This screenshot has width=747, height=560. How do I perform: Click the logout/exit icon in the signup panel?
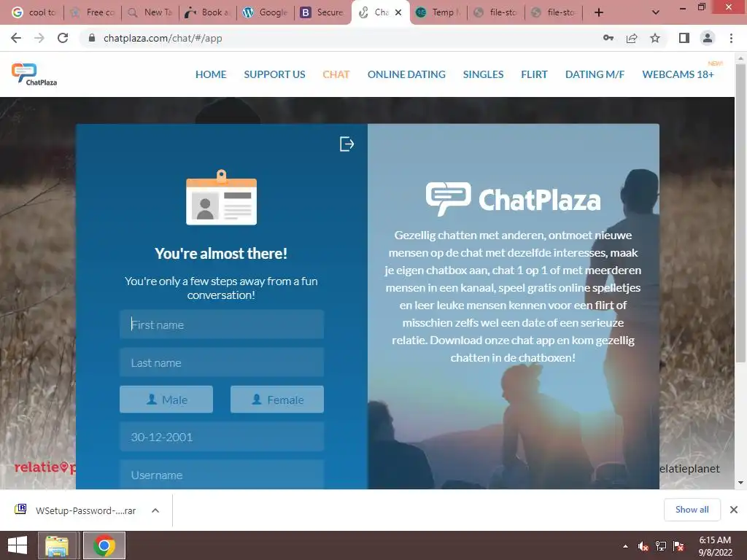(x=347, y=144)
